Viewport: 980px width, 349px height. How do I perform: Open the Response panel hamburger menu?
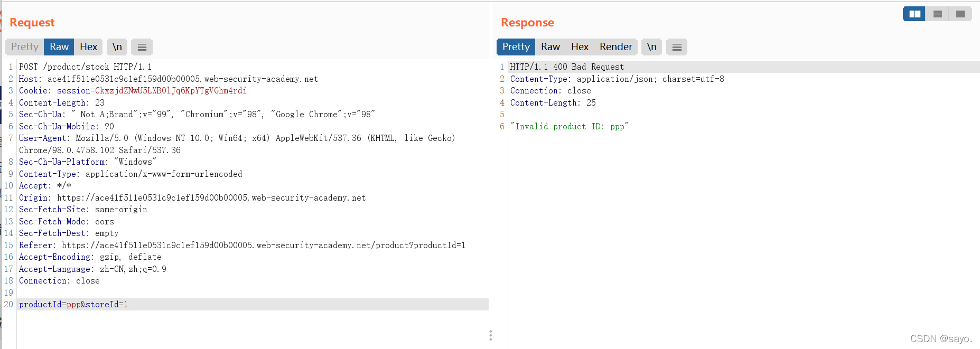[x=677, y=47]
